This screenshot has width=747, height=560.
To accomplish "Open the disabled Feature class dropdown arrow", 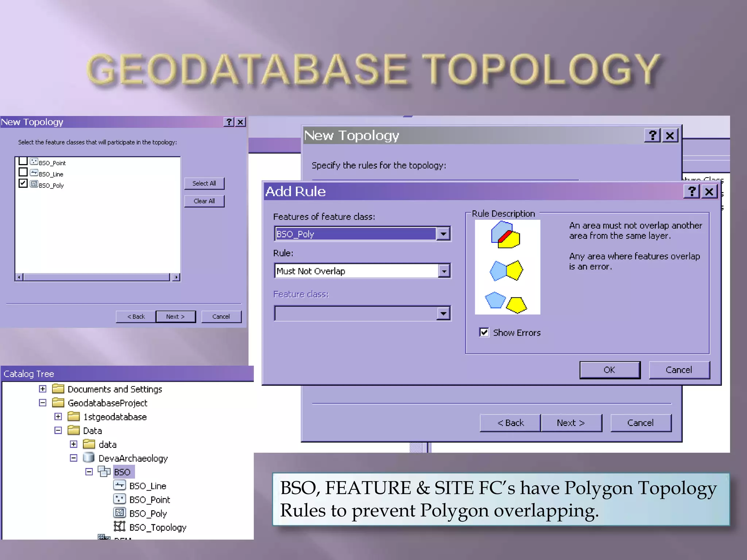I will [443, 313].
